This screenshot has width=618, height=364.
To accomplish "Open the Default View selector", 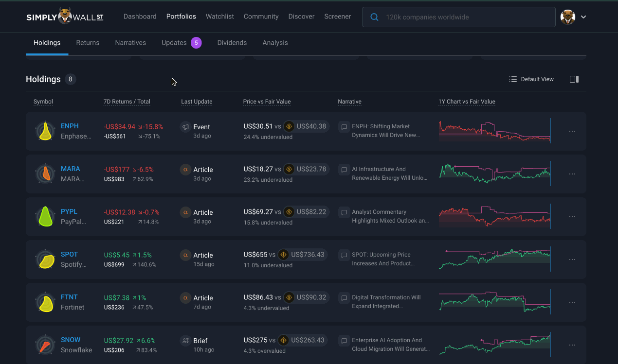I will tap(531, 79).
